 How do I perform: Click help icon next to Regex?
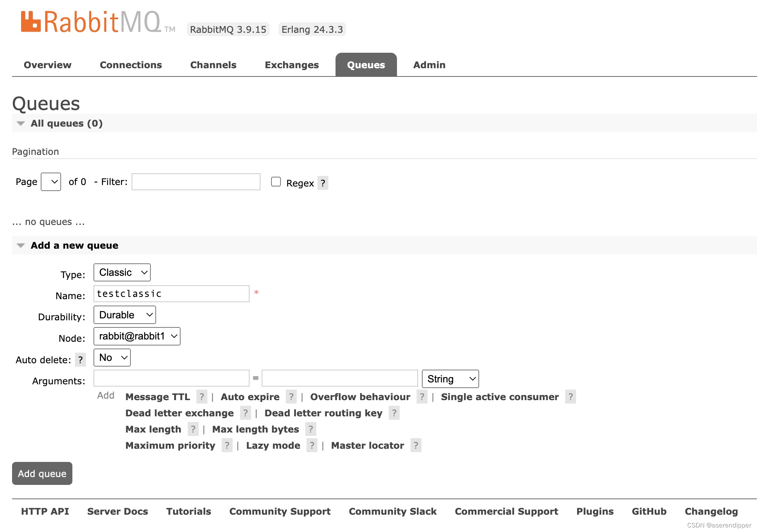[x=323, y=183]
